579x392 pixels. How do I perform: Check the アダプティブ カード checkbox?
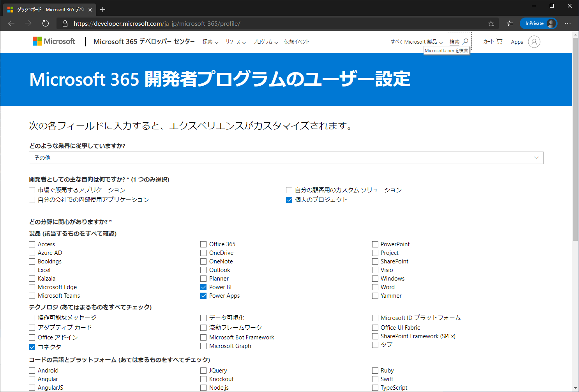(32, 328)
